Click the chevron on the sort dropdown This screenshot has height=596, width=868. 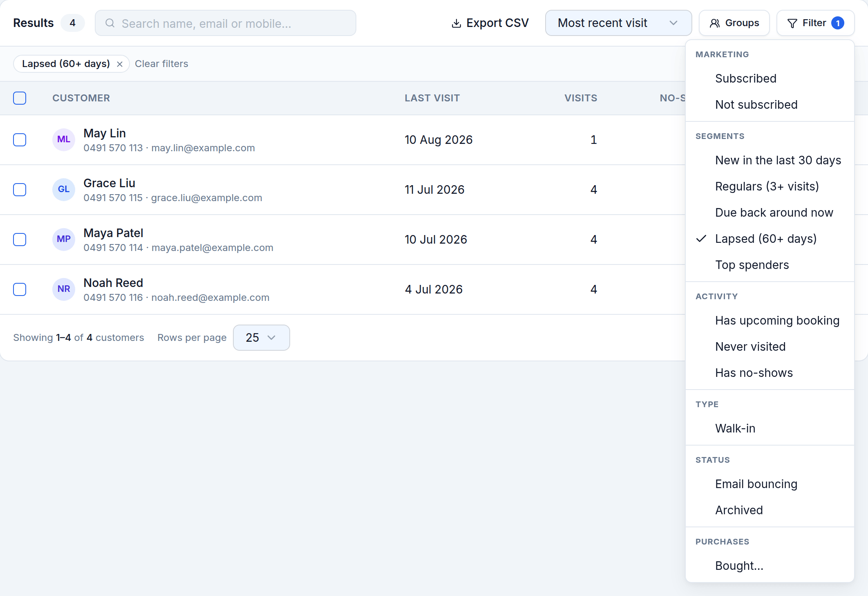tap(673, 23)
